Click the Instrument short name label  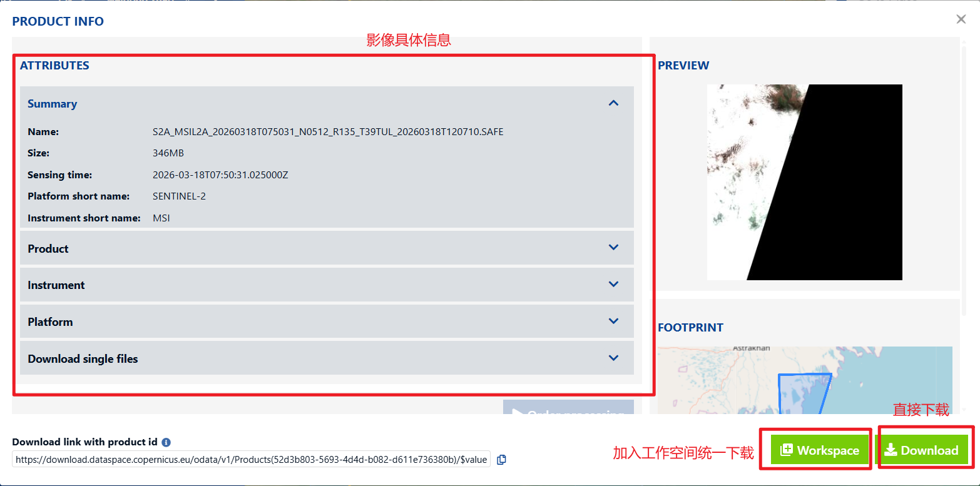click(84, 218)
